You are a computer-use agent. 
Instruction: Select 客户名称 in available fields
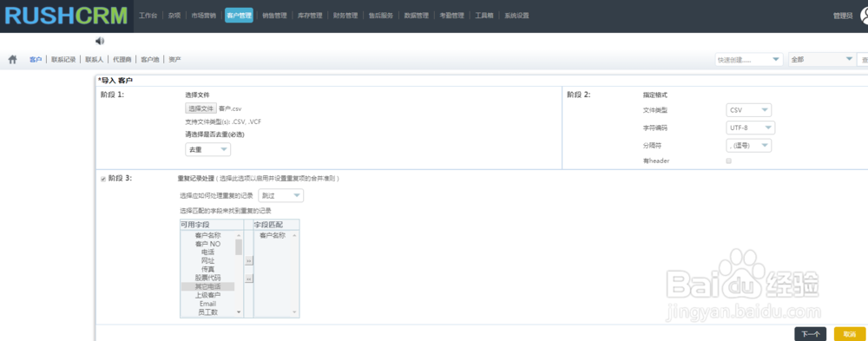click(x=207, y=235)
